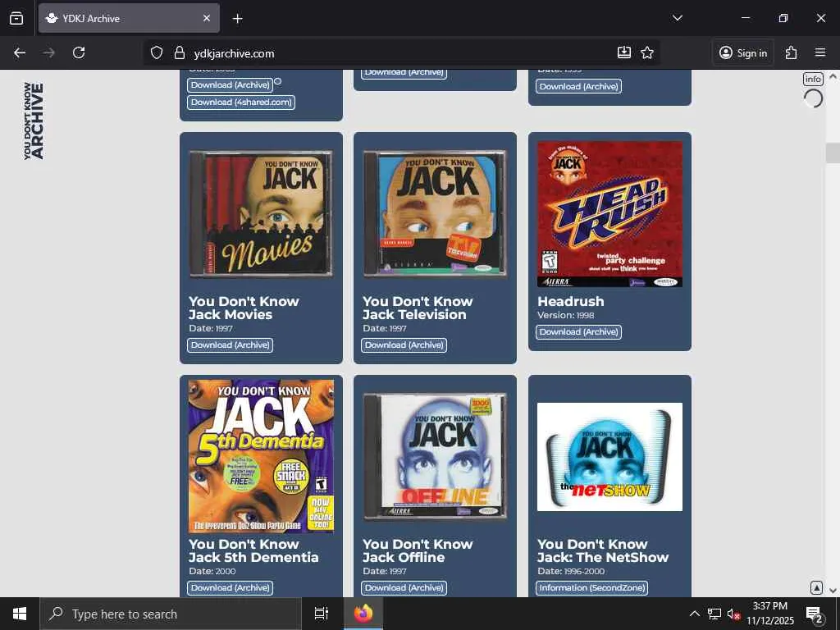Click You Don't Know Jack: The NetShow title
The height and width of the screenshot is (630, 840).
pyautogui.click(x=603, y=550)
